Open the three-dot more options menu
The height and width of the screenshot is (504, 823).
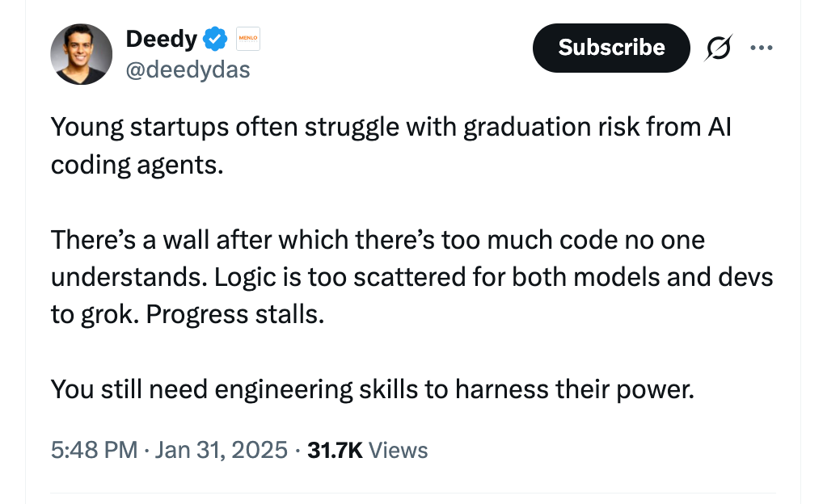tap(761, 48)
